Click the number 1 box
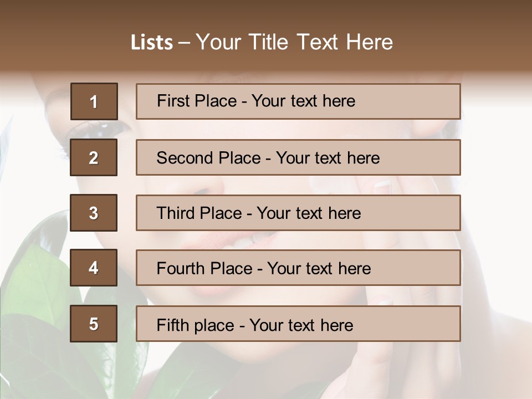This screenshot has width=532, height=399. (94, 101)
